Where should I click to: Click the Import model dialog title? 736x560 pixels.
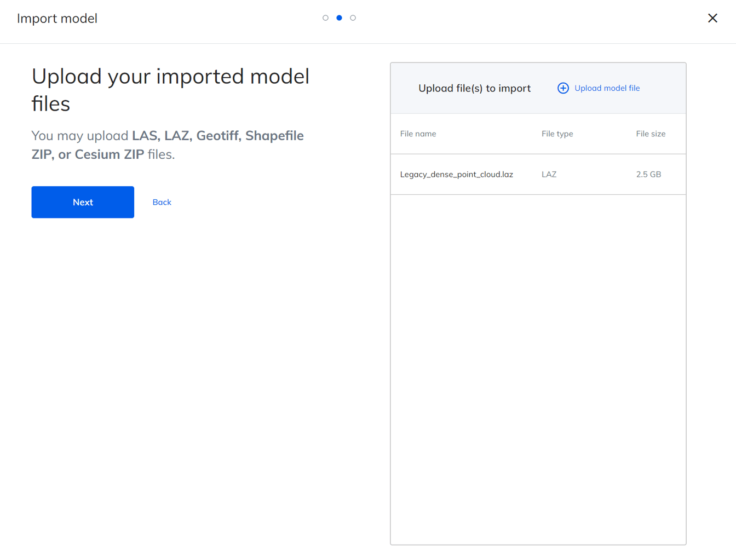tap(57, 18)
